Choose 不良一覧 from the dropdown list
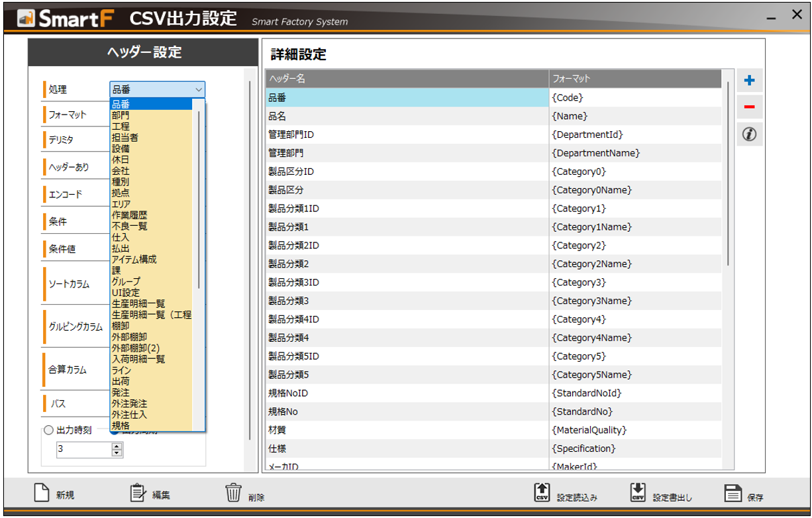 pos(130,227)
